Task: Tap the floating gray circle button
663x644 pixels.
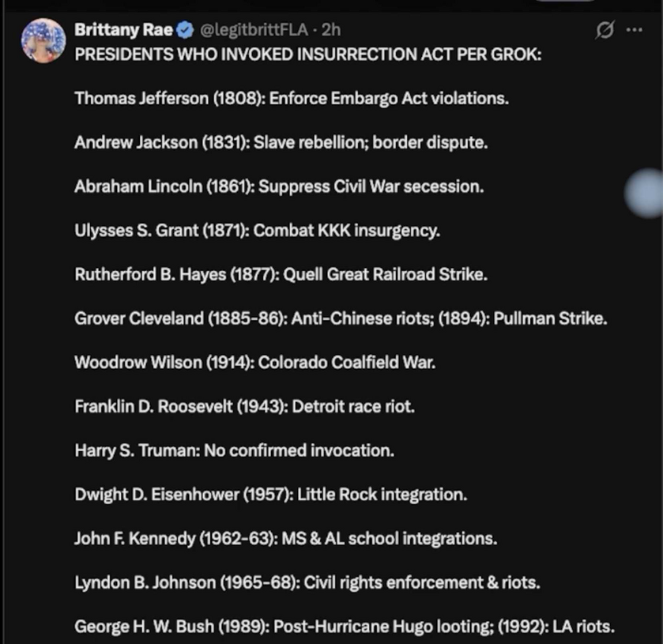Action: click(x=646, y=193)
